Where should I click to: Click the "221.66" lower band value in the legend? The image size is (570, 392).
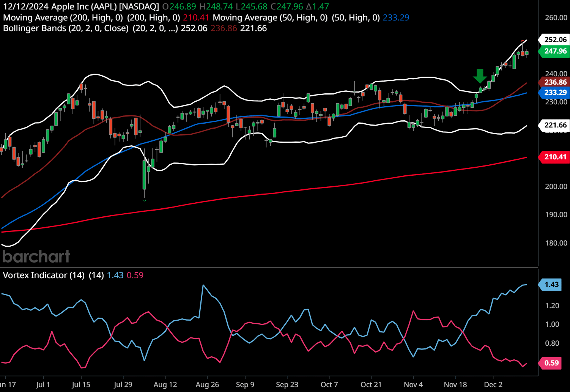coord(254,28)
